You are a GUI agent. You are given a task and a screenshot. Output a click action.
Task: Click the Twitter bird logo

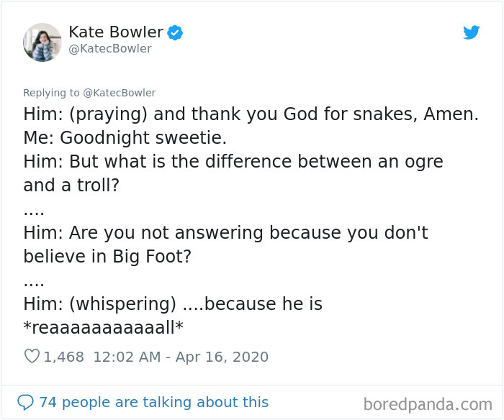click(x=471, y=32)
